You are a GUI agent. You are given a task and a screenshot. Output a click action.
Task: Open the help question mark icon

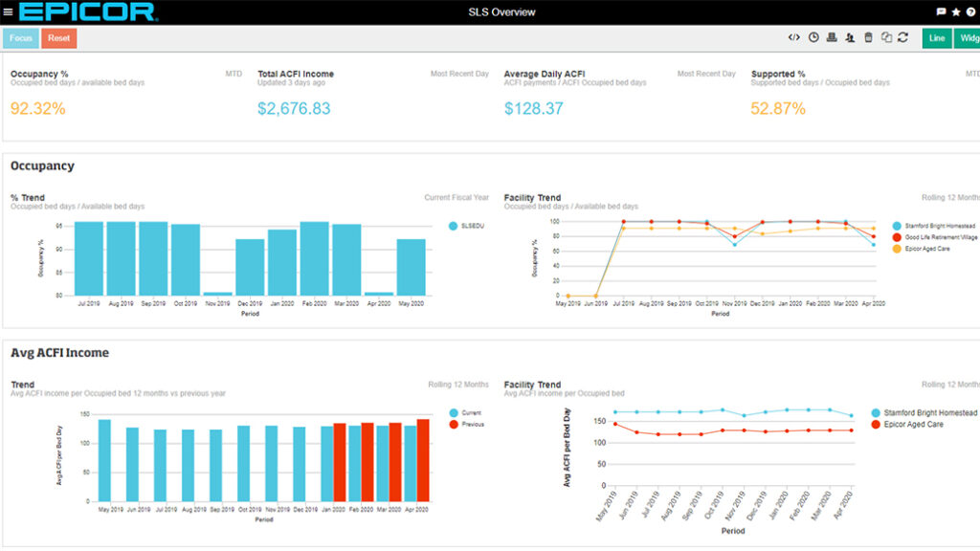point(970,12)
